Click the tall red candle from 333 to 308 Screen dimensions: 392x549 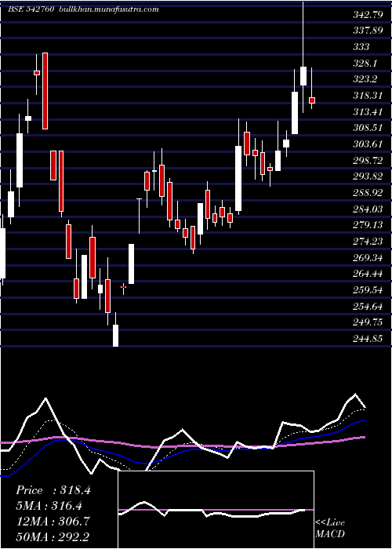pos(45,91)
